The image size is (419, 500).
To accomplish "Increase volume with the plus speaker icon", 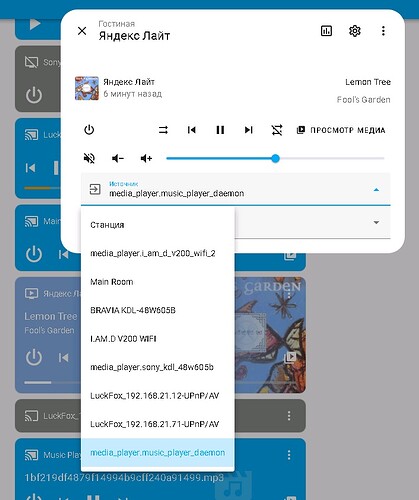I will [146, 158].
